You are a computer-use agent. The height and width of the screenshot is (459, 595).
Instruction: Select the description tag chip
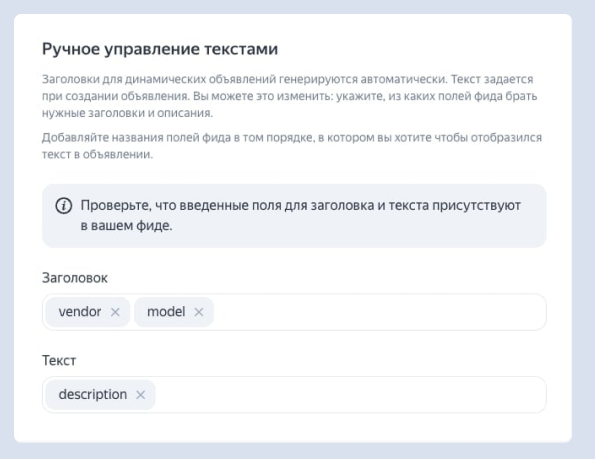click(x=100, y=395)
